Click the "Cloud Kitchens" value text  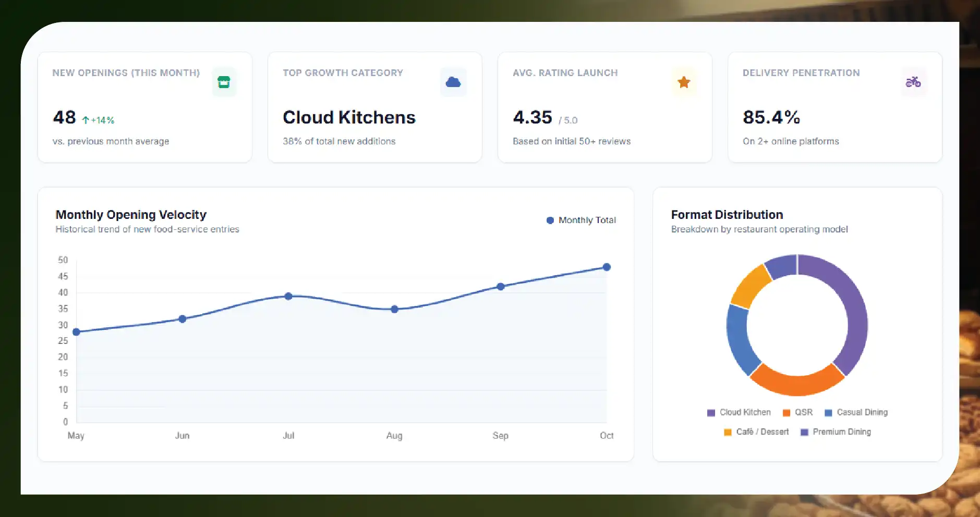pyautogui.click(x=349, y=117)
